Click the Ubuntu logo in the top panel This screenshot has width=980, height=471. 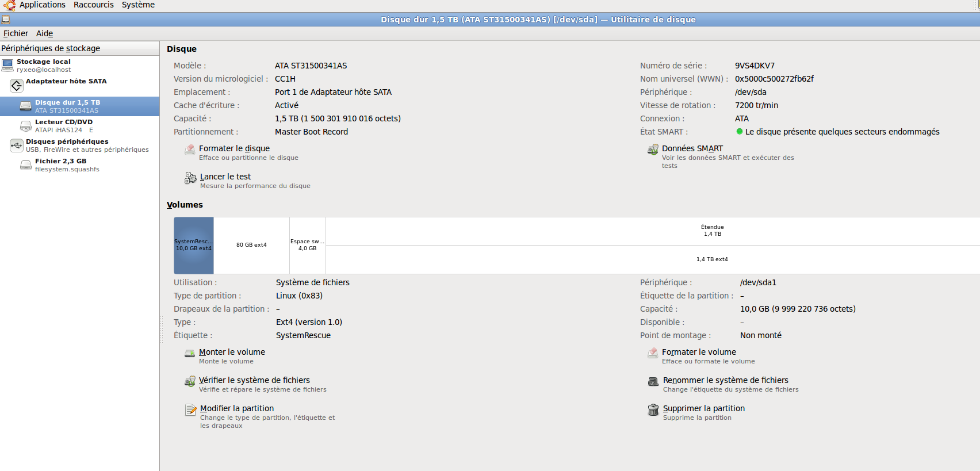click(x=10, y=5)
